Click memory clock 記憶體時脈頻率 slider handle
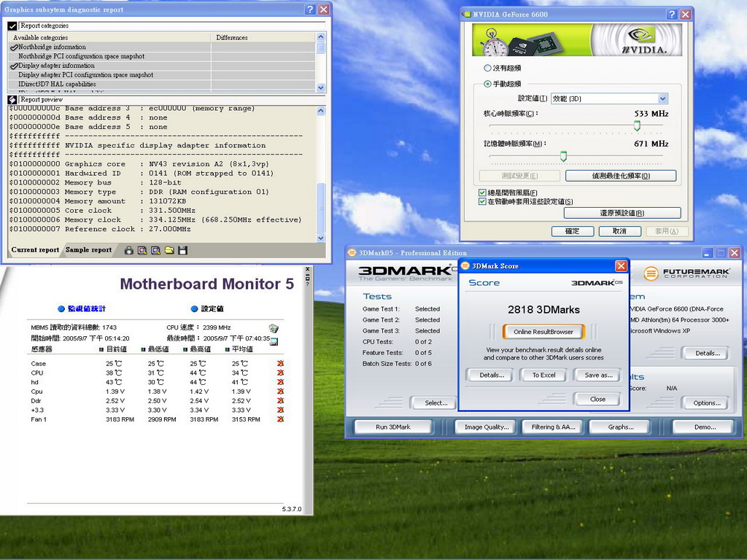The width and height of the screenshot is (747, 560). 564,156
